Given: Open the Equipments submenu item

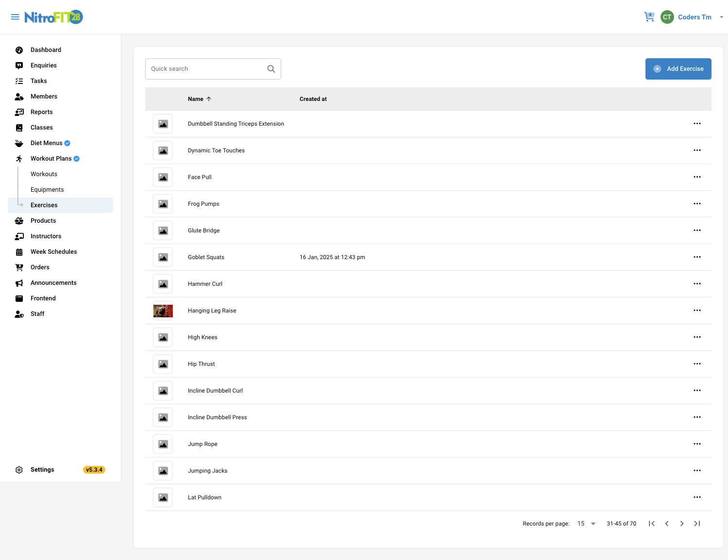Looking at the screenshot, I should coord(47,190).
